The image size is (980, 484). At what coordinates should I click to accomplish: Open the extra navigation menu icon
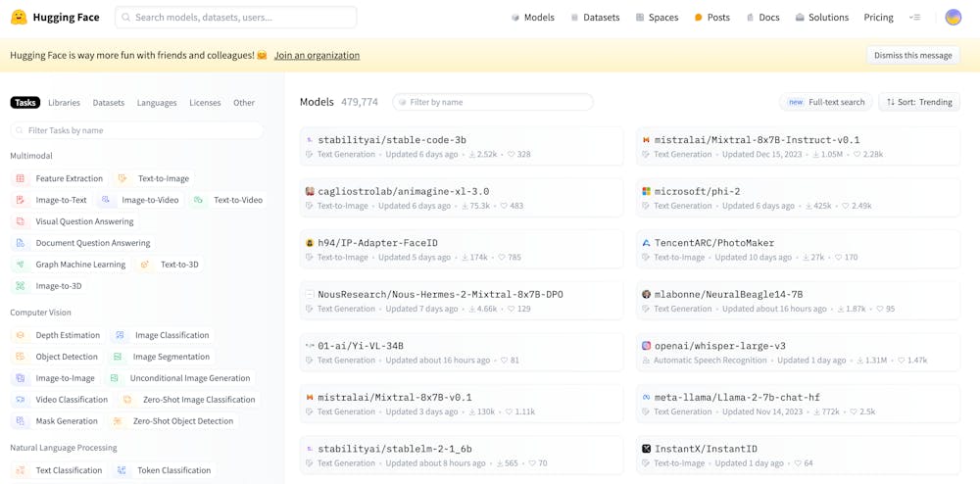pos(914,18)
